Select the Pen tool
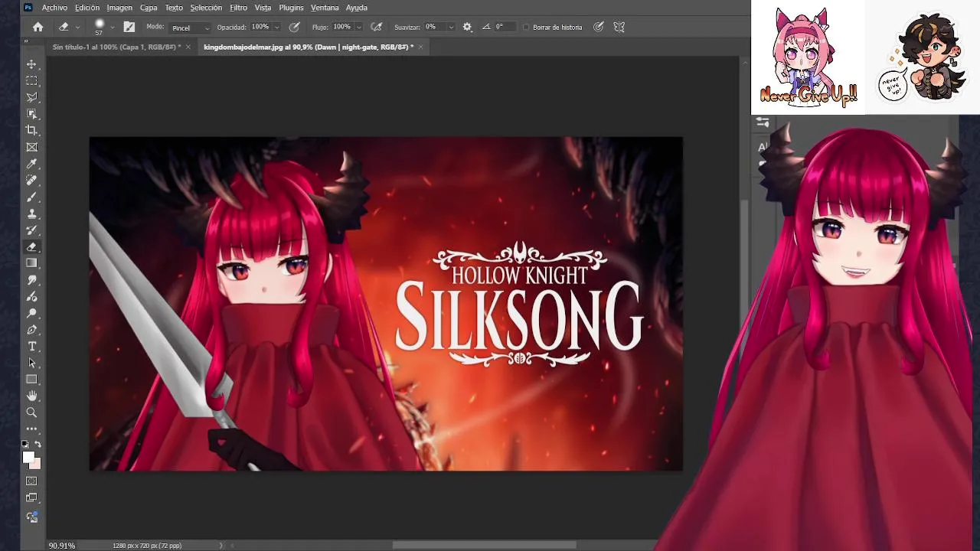This screenshot has width=980, height=551. pos(31,330)
